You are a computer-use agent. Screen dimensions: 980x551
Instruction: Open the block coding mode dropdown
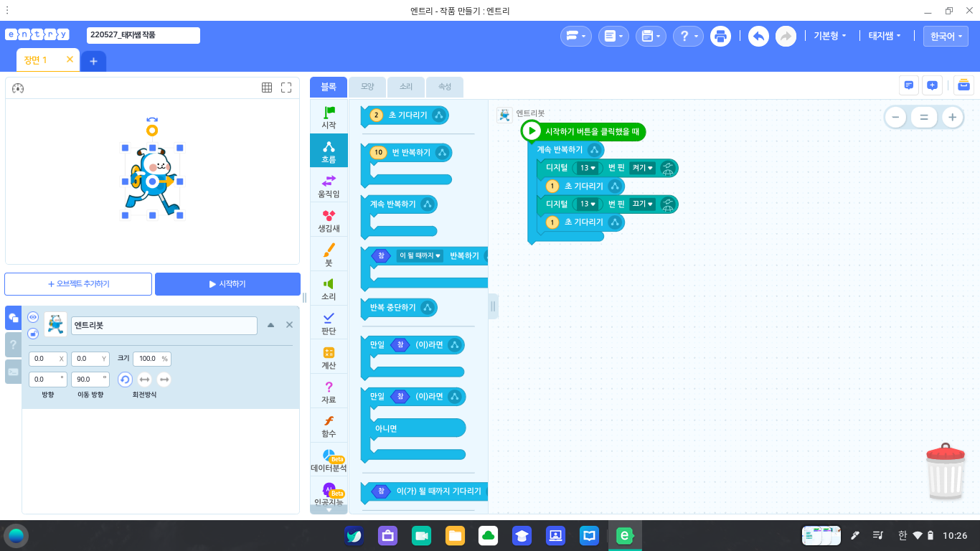(575, 36)
